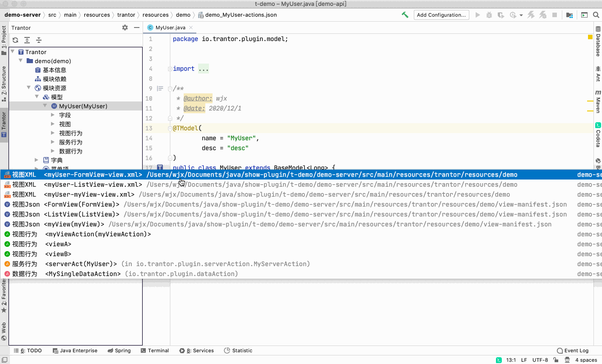Open the Structure tool window tab
The width and height of the screenshot is (602, 364).
tap(4, 83)
